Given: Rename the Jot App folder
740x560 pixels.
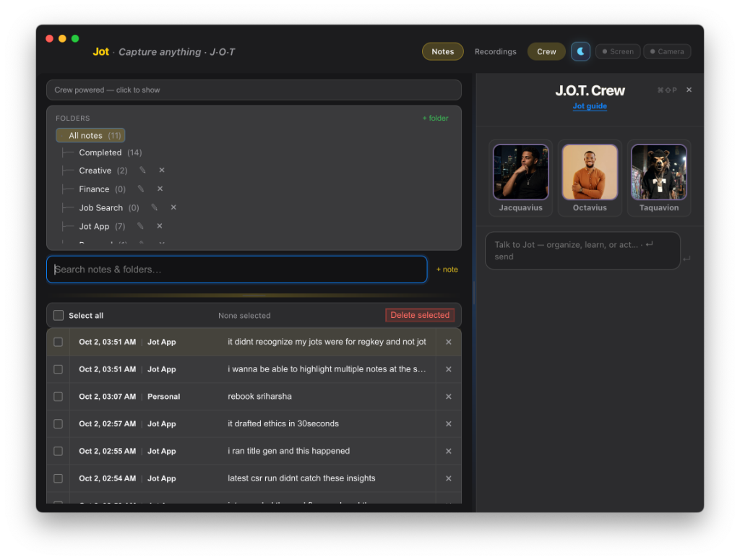Looking at the screenshot, I should tap(140, 226).
